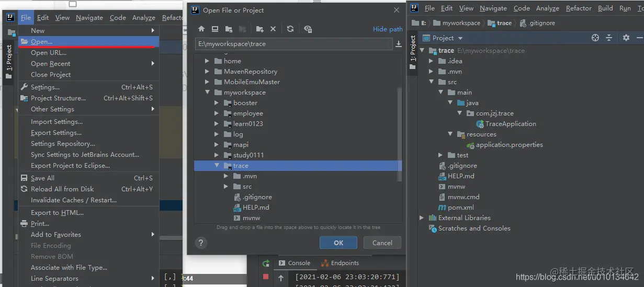Toggle show hidden files eye icon

(308, 29)
